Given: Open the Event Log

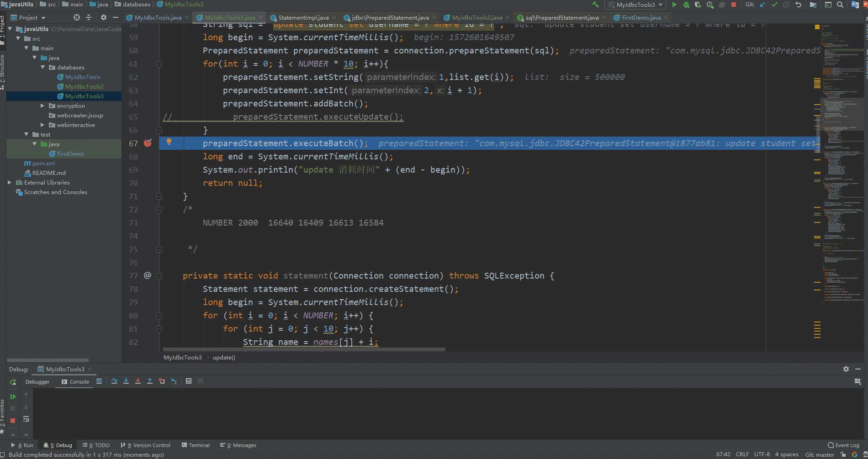Looking at the screenshot, I should pos(843,445).
